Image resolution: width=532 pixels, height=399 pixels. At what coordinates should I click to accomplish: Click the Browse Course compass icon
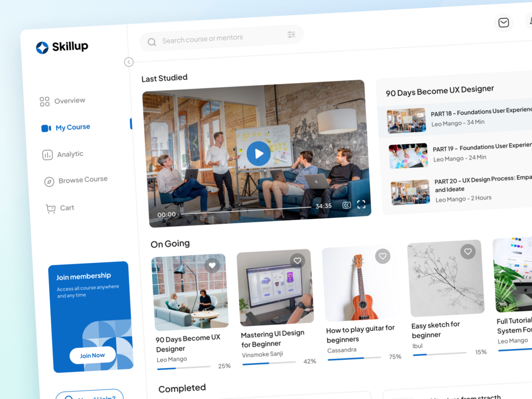[x=49, y=182]
